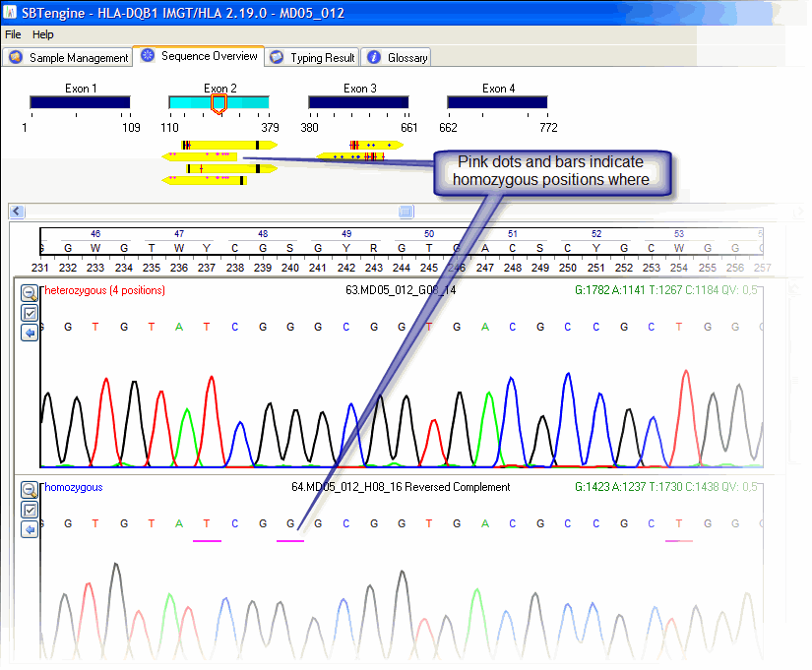Click trace name 63.MD05_012_G08_14
This screenshot has height=670, width=812.
[x=401, y=290]
